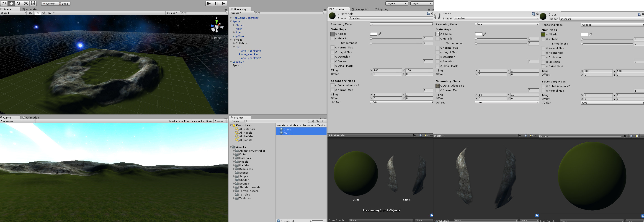The width and height of the screenshot is (644, 222).
Task: Open help icon in 2 Materials inspector header
Action: [x=428, y=14]
